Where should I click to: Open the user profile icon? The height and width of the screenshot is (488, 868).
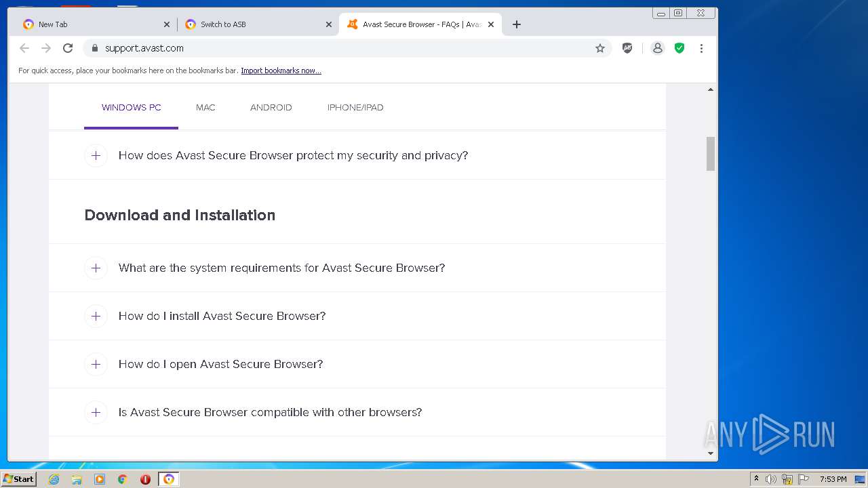point(657,48)
